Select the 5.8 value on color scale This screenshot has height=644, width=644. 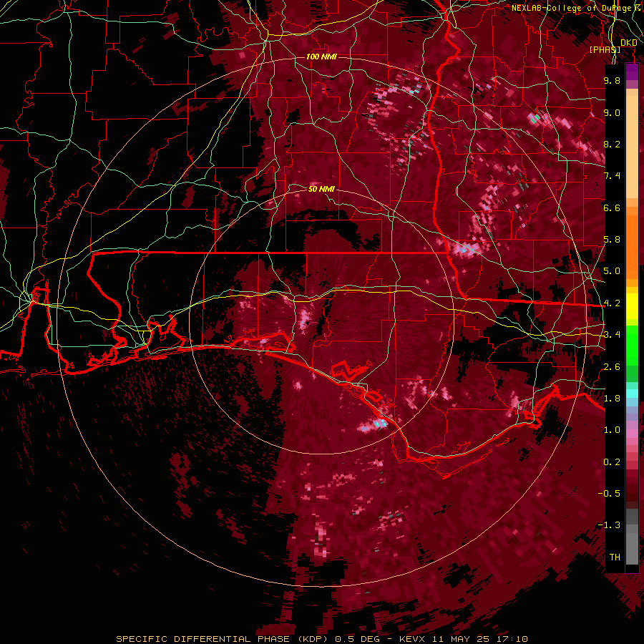pyautogui.click(x=612, y=240)
